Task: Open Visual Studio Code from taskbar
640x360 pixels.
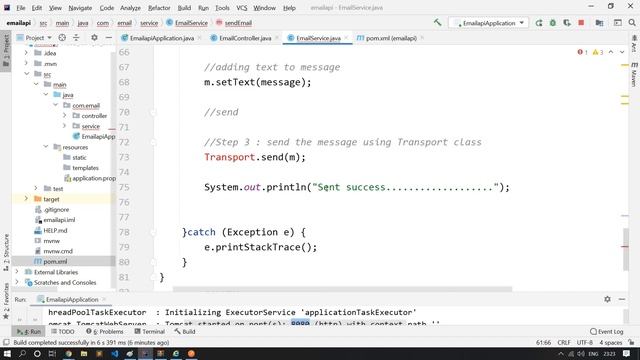Action: pos(115,353)
